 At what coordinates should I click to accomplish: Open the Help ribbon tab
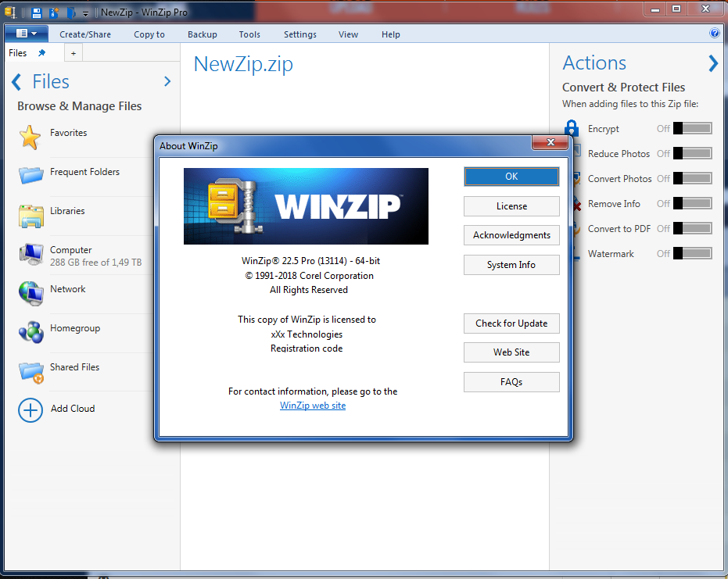pyautogui.click(x=391, y=34)
